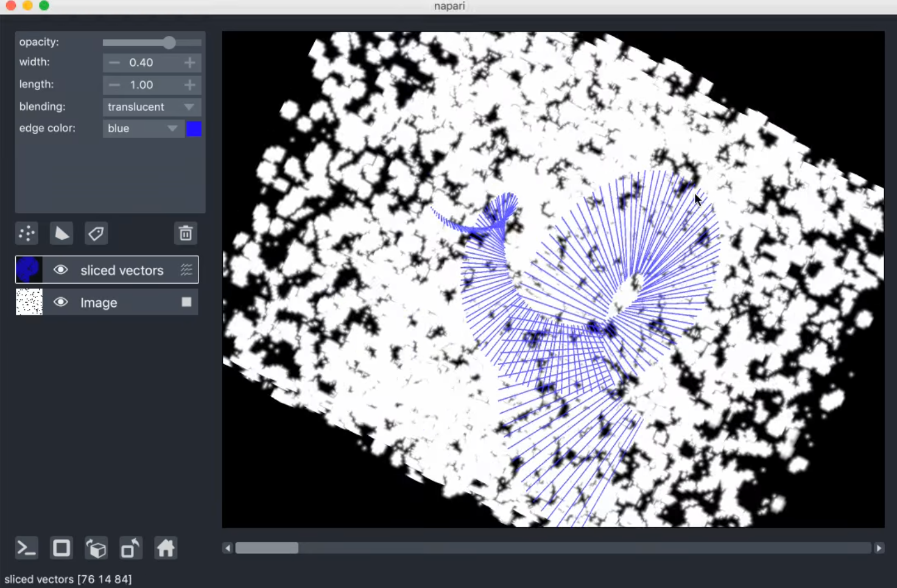The width and height of the screenshot is (897, 588).
Task: Select the sliced vectors layer
Action: click(x=121, y=270)
